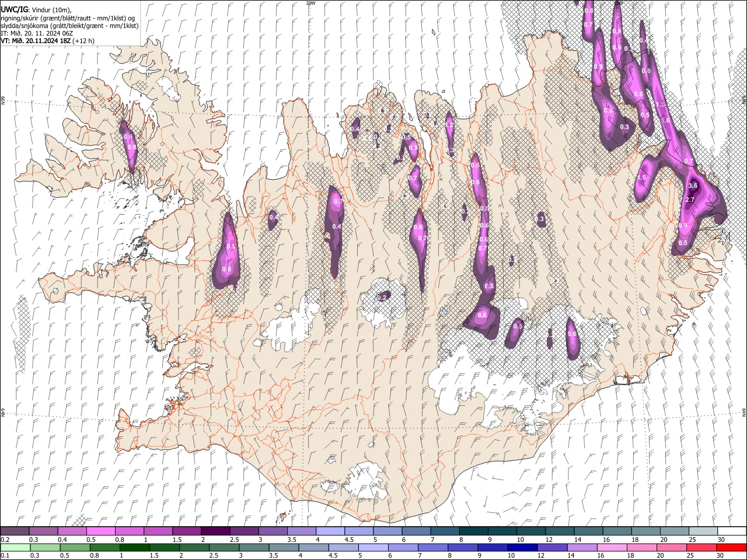Image resolution: width=747 pixels, height=560 pixels.
Task: Click the dark blue bottom legend swatch between 10 and 12
Action: point(522,548)
